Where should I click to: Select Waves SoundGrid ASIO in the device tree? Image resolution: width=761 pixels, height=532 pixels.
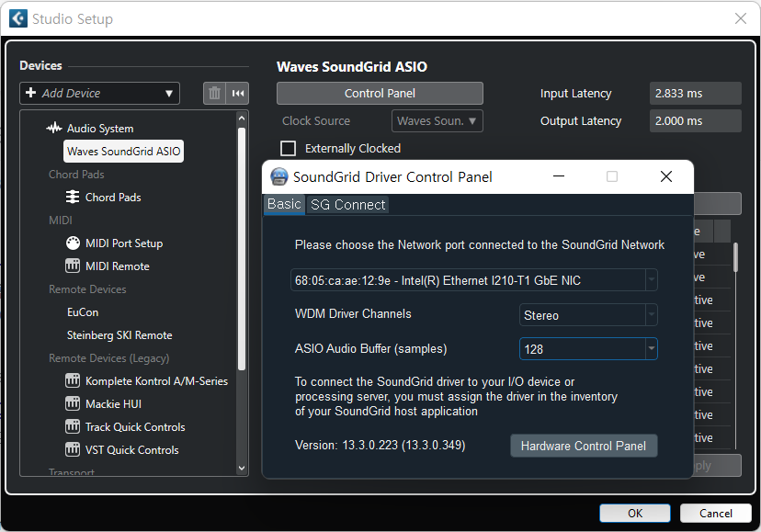pyautogui.click(x=124, y=152)
